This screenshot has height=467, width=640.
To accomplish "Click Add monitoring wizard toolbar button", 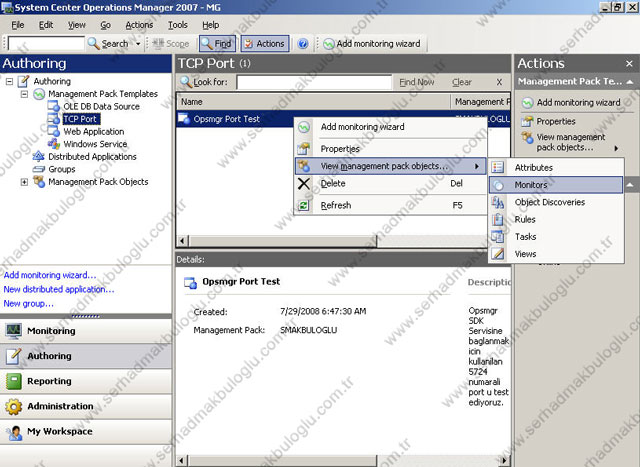I will (x=372, y=44).
